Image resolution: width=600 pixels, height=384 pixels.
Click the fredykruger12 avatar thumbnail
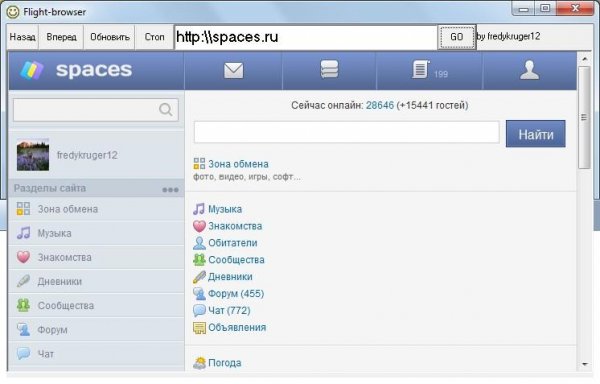pos(33,155)
